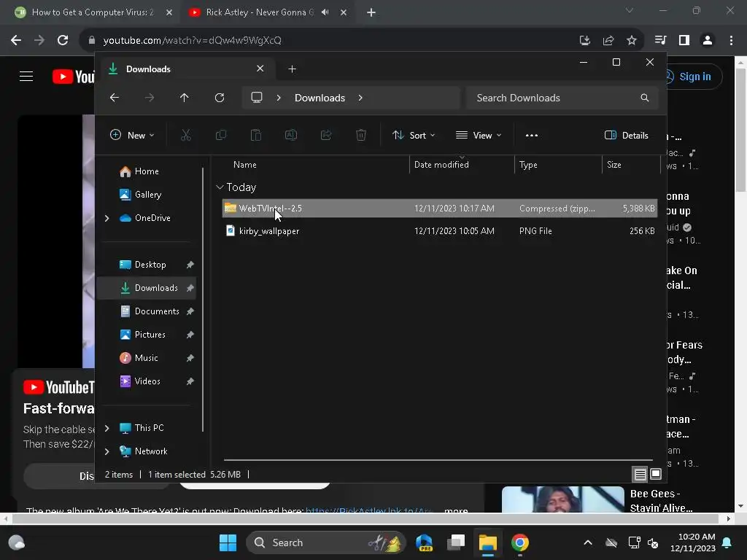This screenshot has height=560, width=747.
Task: Click the Chrome address bar URL
Action: click(192, 41)
